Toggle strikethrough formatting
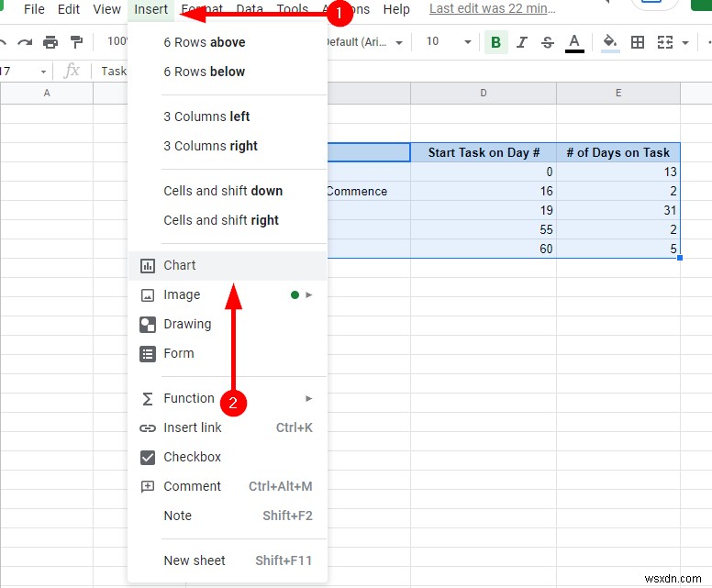712x588 pixels. 548,43
